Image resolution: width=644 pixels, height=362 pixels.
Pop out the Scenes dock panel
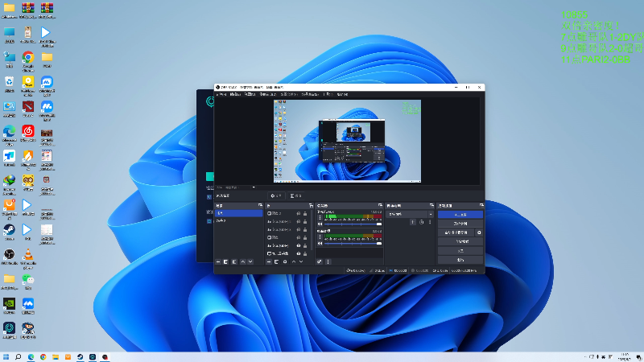[x=260, y=205]
